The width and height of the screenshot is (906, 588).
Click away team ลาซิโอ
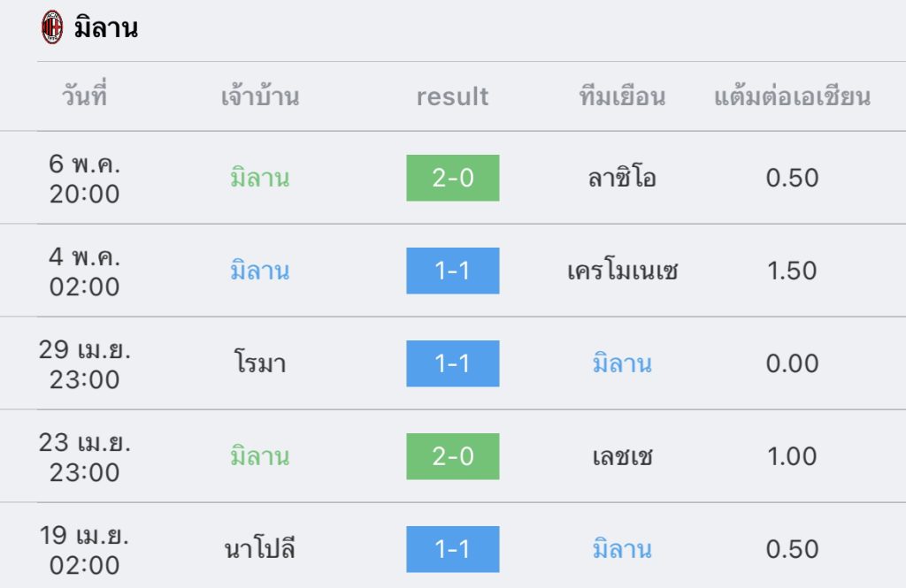point(622,178)
